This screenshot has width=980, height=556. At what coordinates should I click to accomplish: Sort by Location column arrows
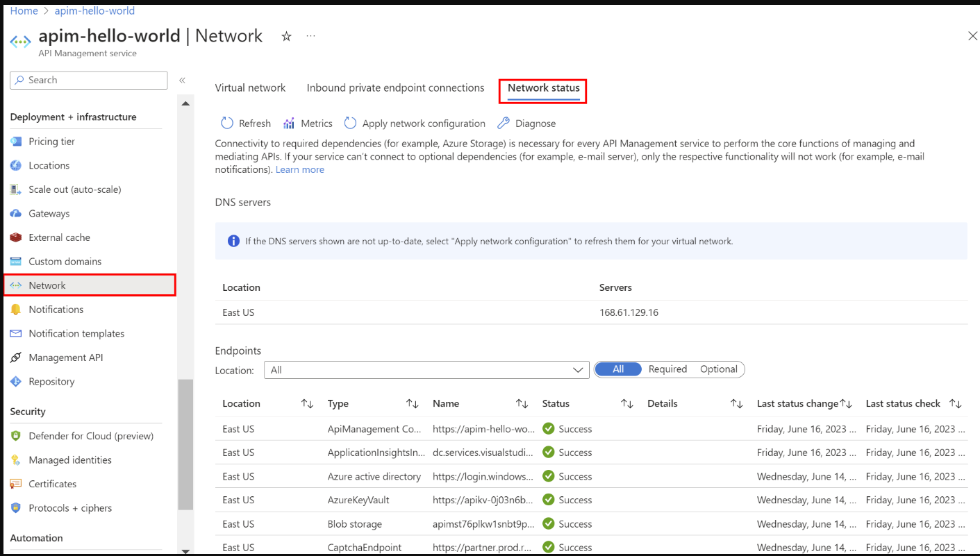307,404
